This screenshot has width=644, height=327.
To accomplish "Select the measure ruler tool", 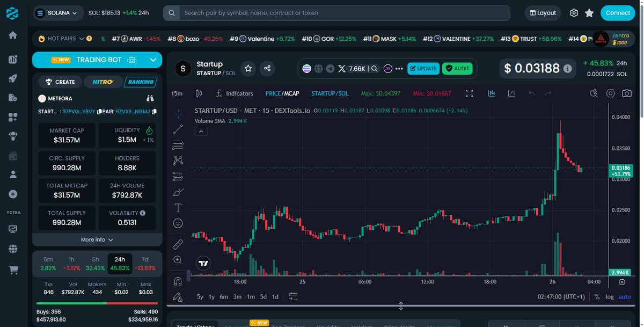I will pyautogui.click(x=178, y=244).
